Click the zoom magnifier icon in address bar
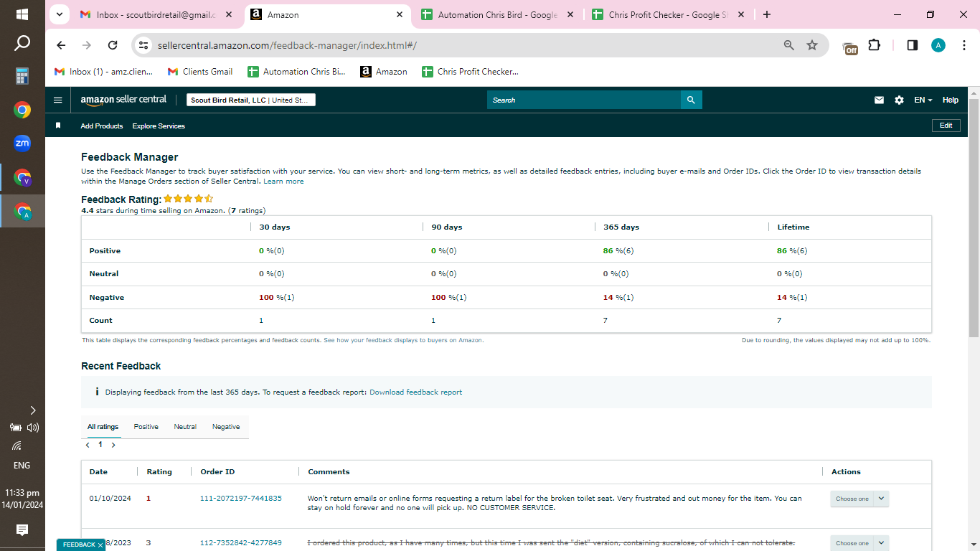 click(x=789, y=45)
